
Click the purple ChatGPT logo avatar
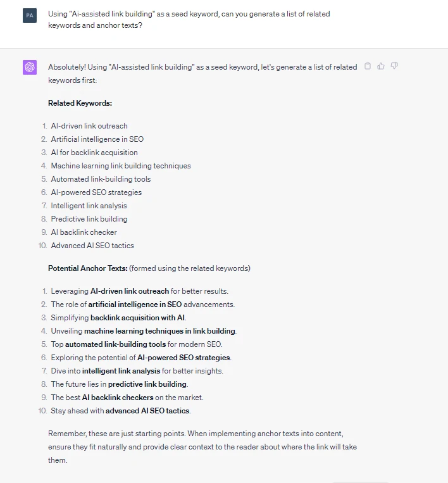click(x=30, y=67)
